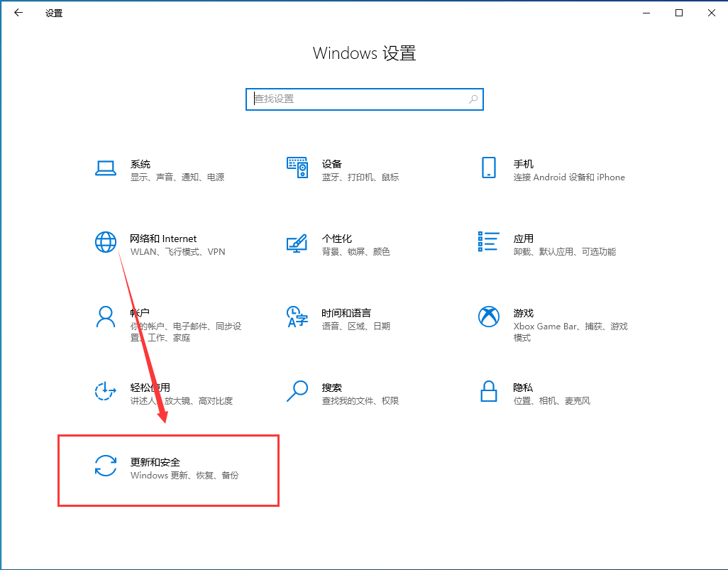The height and width of the screenshot is (570, 728).
Task: Open the 搜索 settings heading
Action: pos(331,388)
